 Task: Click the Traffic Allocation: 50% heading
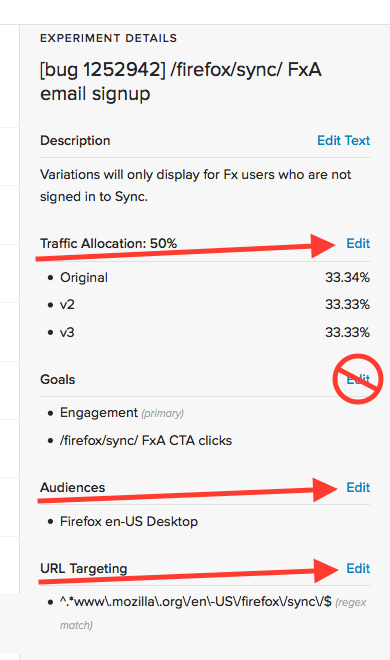click(x=109, y=243)
